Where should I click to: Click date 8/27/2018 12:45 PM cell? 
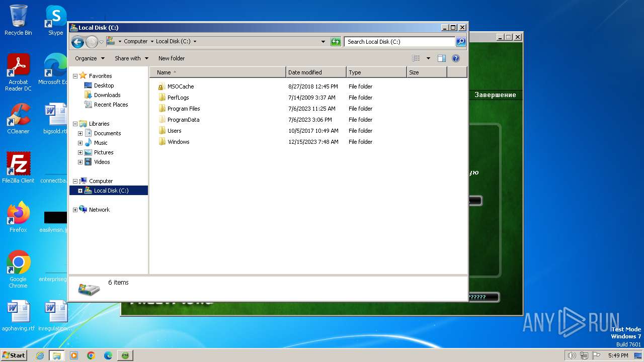coord(313,86)
